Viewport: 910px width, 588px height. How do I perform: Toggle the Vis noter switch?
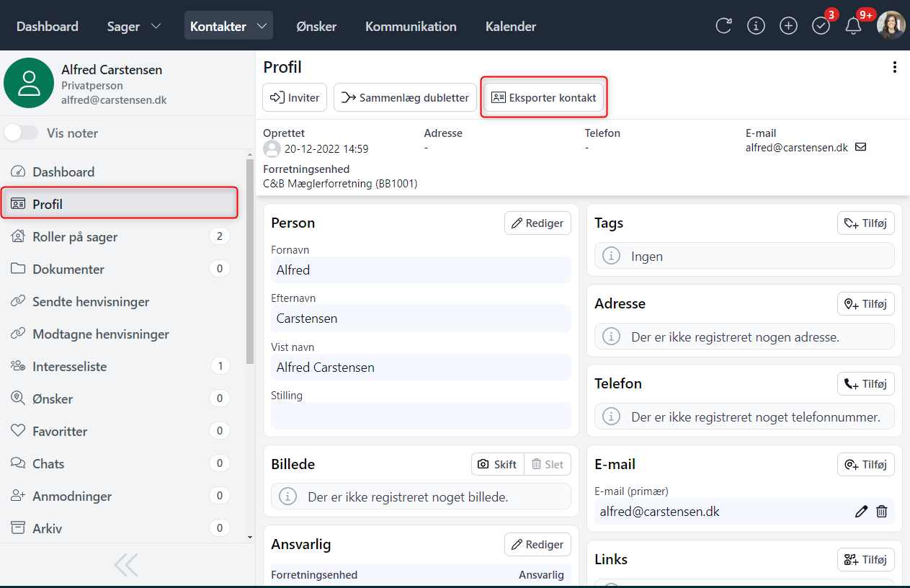[x=22, y=133]
